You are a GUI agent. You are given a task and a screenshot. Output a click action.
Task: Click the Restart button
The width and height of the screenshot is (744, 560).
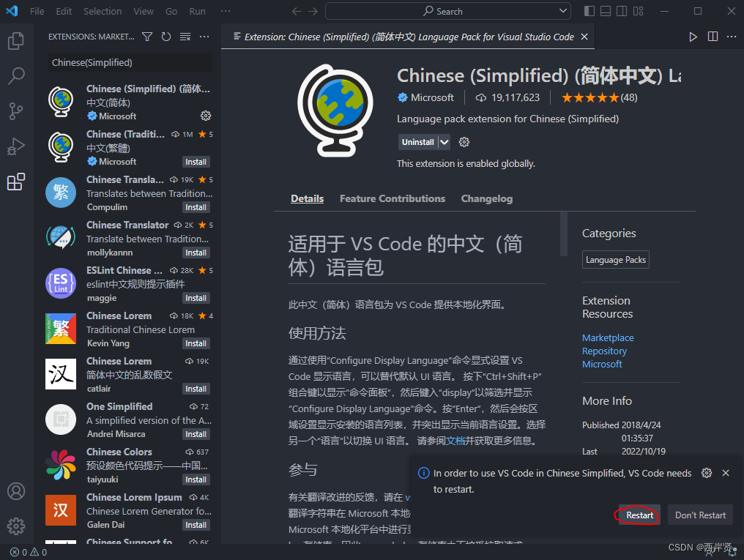(x=639, y=515)
